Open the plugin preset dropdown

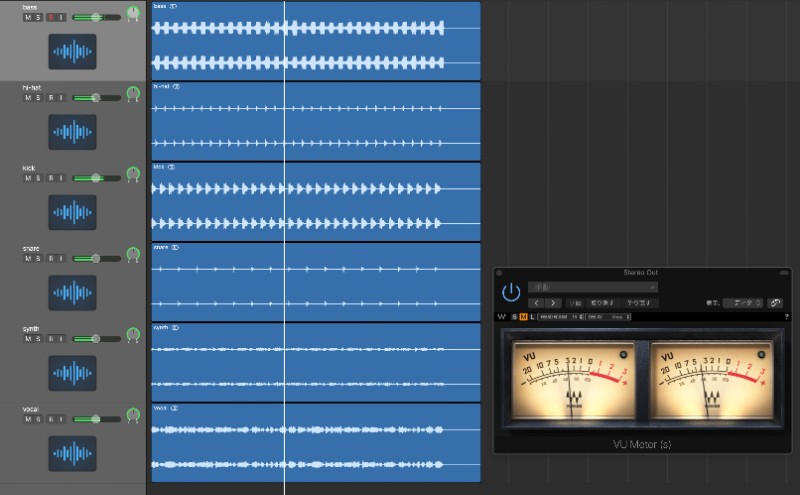[592, 287]
